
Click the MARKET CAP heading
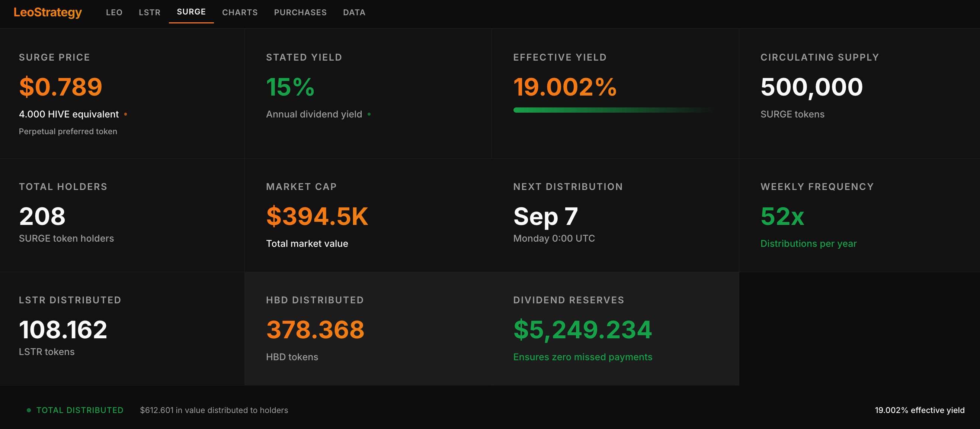301,187
